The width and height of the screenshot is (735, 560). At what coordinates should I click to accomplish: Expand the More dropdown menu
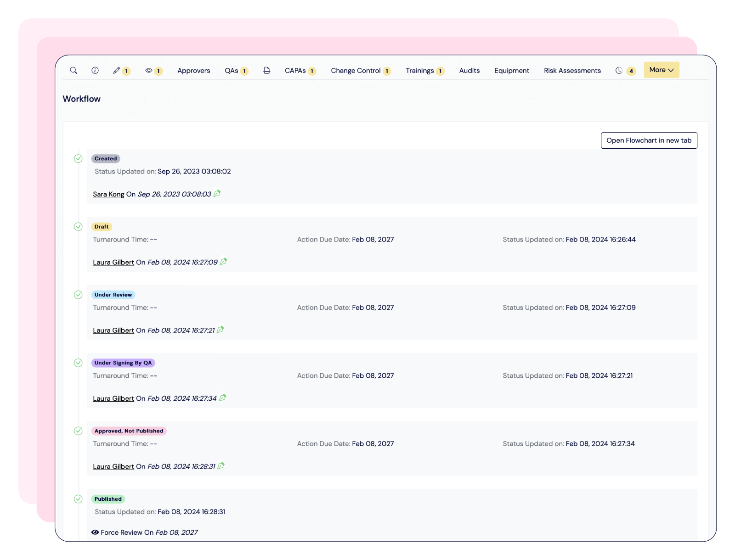tap(661, 70)
